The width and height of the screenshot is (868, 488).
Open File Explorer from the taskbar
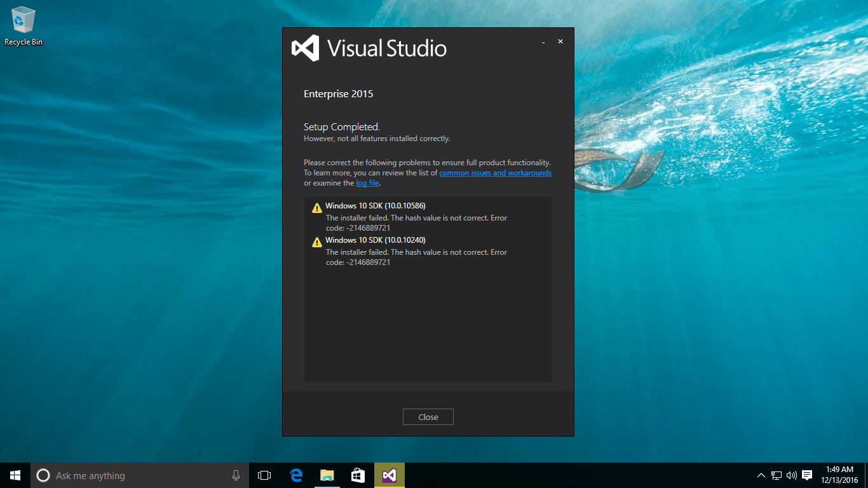pyautogui.click(x=327, y=475)
